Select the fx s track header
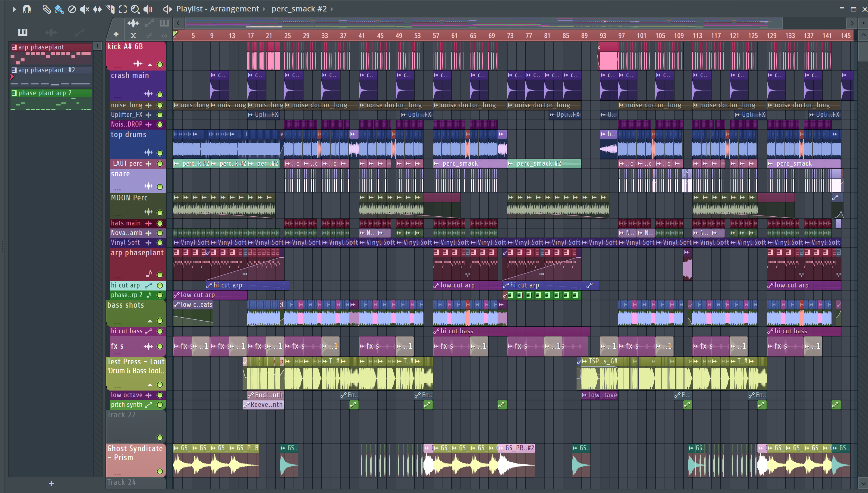 pyautogui.click(x=137, y=346)
